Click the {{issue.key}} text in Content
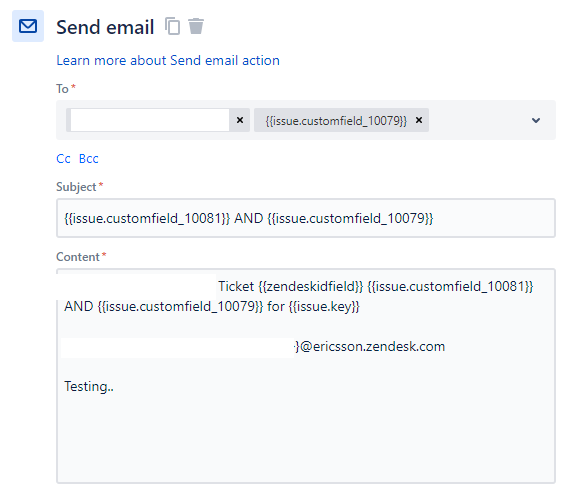The image size is (580, 491). 324,307
